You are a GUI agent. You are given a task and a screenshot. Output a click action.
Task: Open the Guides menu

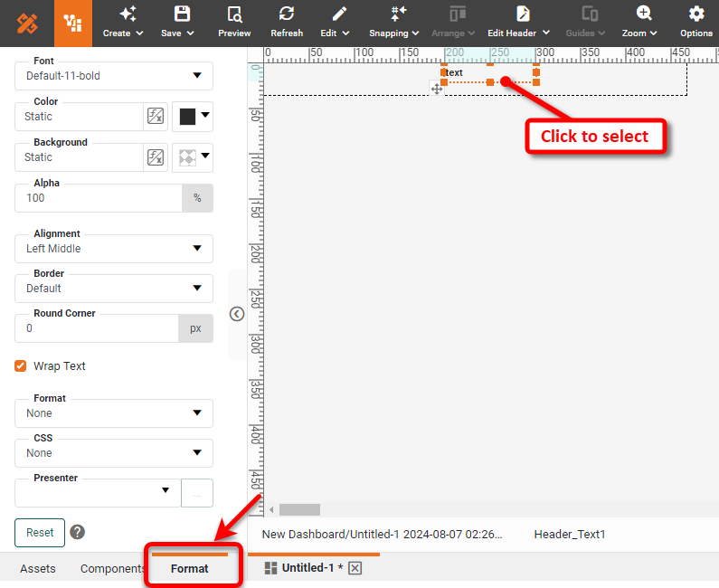tap(585, 22)
